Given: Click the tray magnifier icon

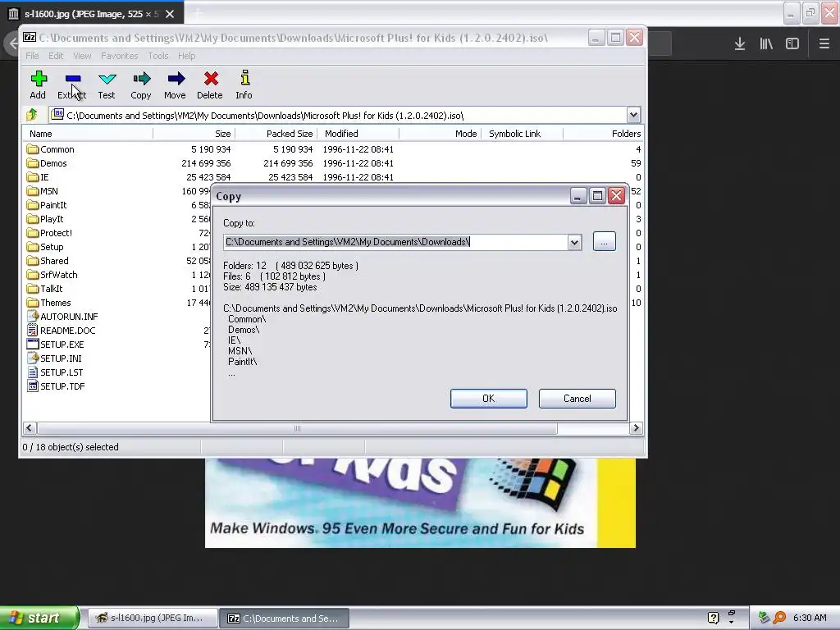Looking at the screenshot, I should (780, 618).
